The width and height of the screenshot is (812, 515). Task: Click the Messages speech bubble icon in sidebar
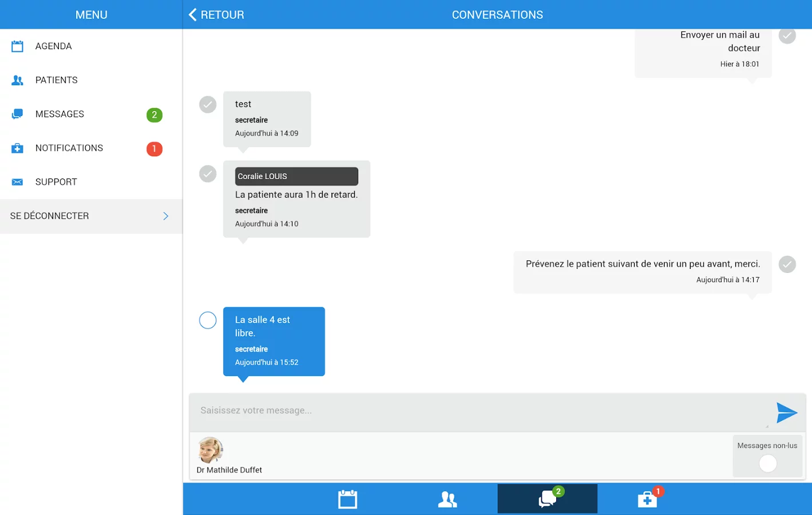click(18, 114)
